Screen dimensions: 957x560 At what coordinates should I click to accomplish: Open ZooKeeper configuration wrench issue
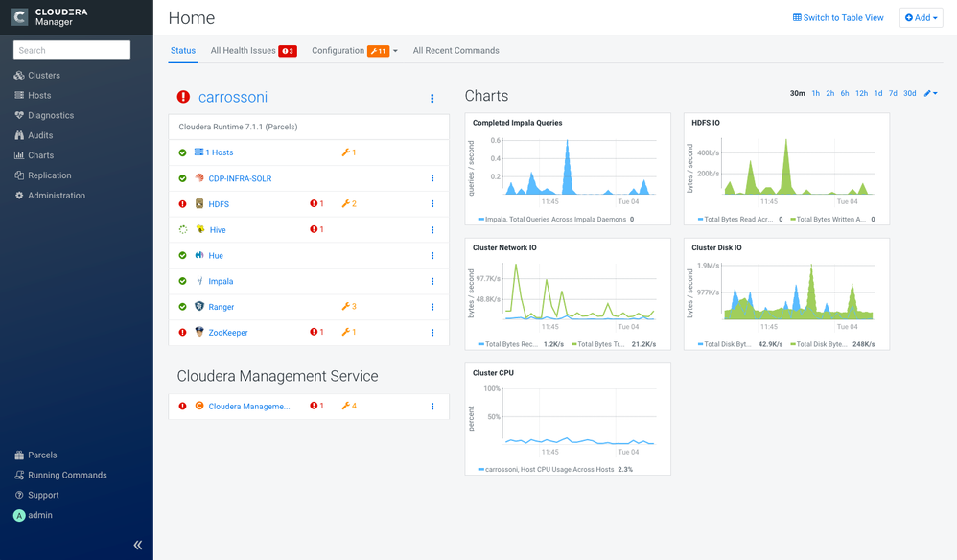(x=348, y=332)
